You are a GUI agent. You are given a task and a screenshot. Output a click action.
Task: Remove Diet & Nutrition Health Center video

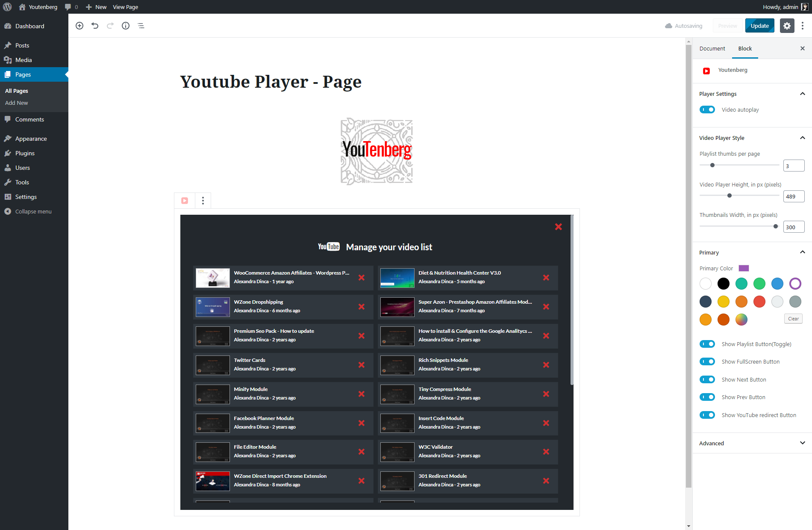point(546,278)
